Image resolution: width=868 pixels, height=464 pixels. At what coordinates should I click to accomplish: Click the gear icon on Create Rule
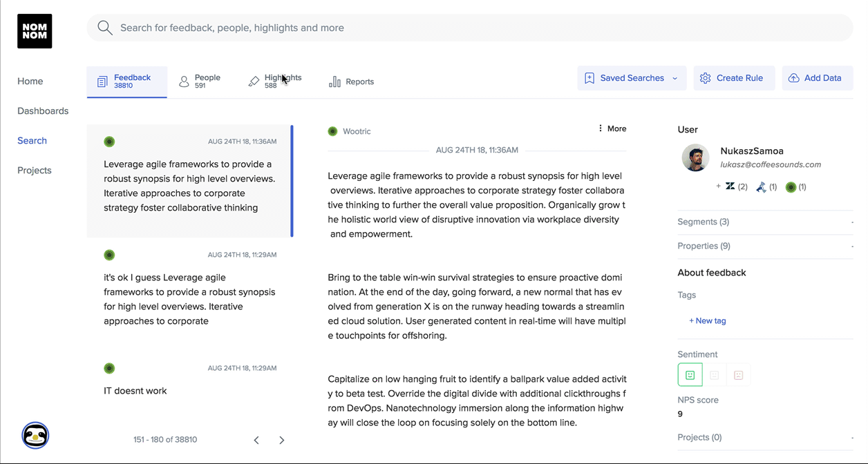(x=705, y=78)
